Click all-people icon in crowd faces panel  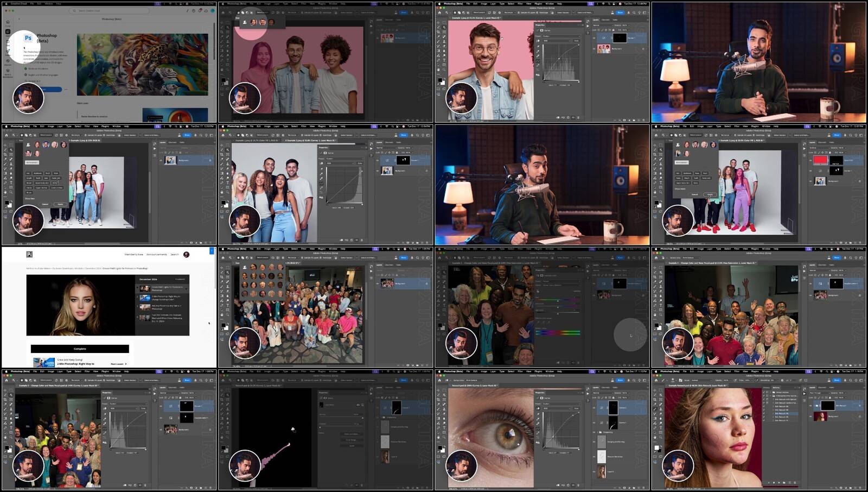[x=245, y=268]
